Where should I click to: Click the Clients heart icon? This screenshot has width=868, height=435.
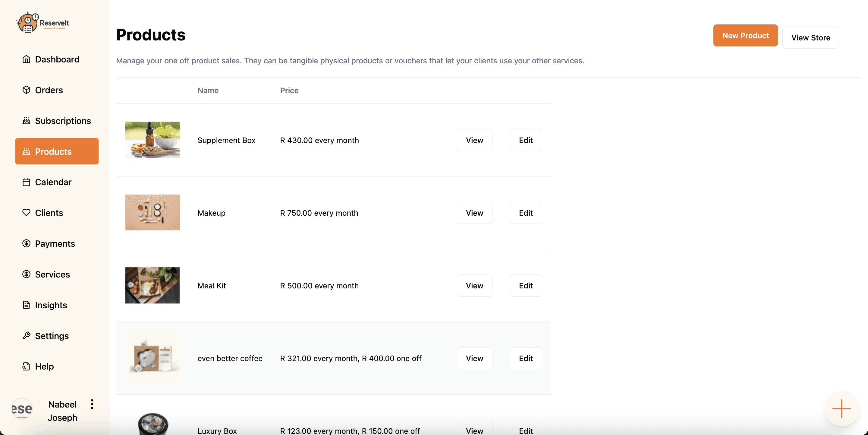(x=26, y=213)
